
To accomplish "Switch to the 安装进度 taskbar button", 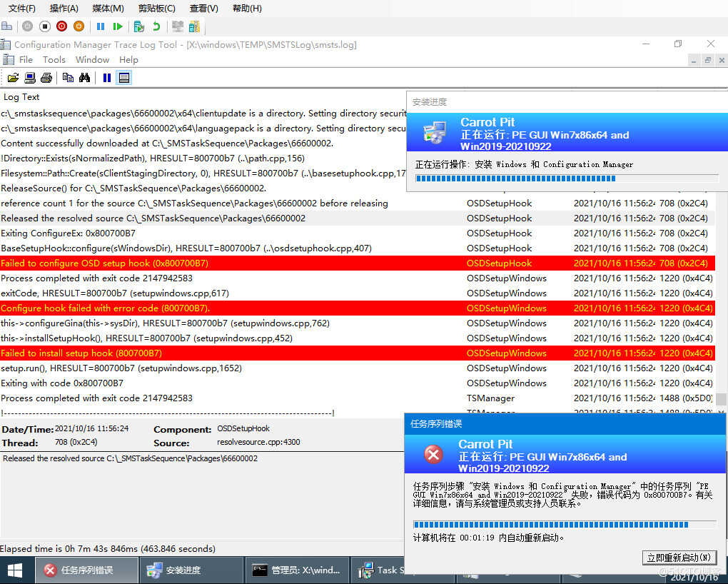I will pos(191,570).
